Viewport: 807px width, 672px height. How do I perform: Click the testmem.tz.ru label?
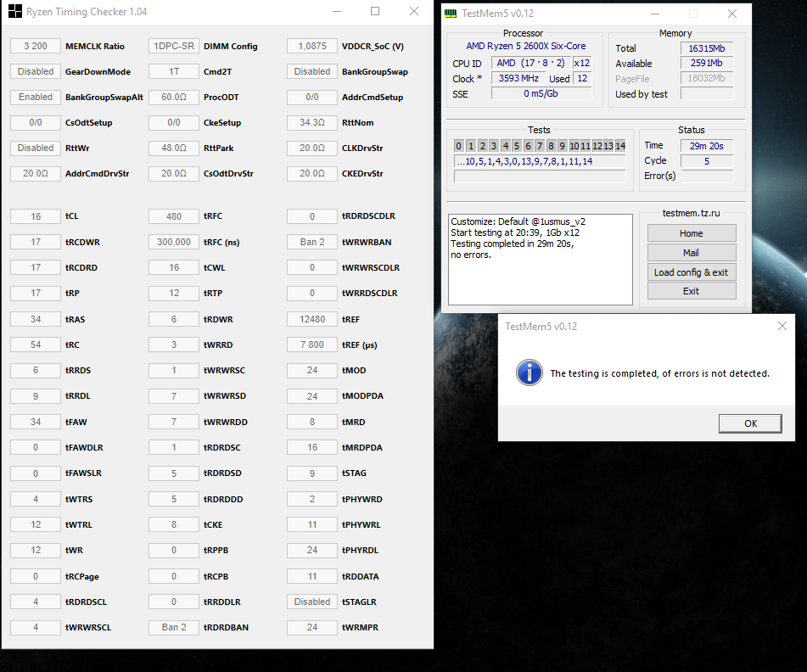tap(692, 213)
